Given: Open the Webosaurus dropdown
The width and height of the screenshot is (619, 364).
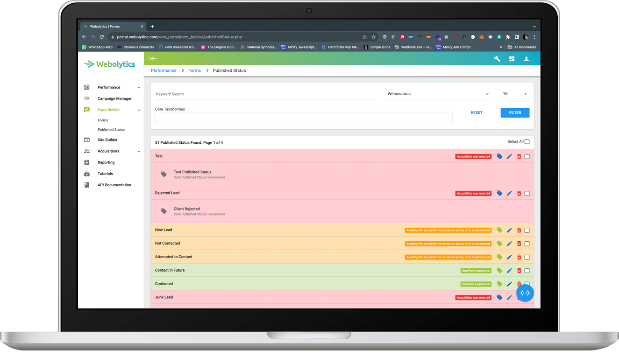Looking at the screenshot, I should (437, 93).
